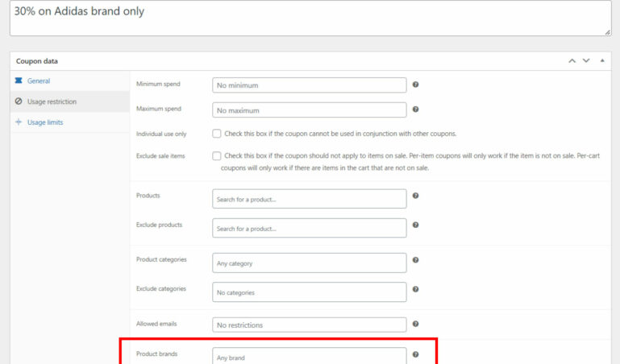Image resolution: width=620 pixels, height=364 pixels.
Task: Click the help icon beside Exclude categories
Action: (415, 288)
